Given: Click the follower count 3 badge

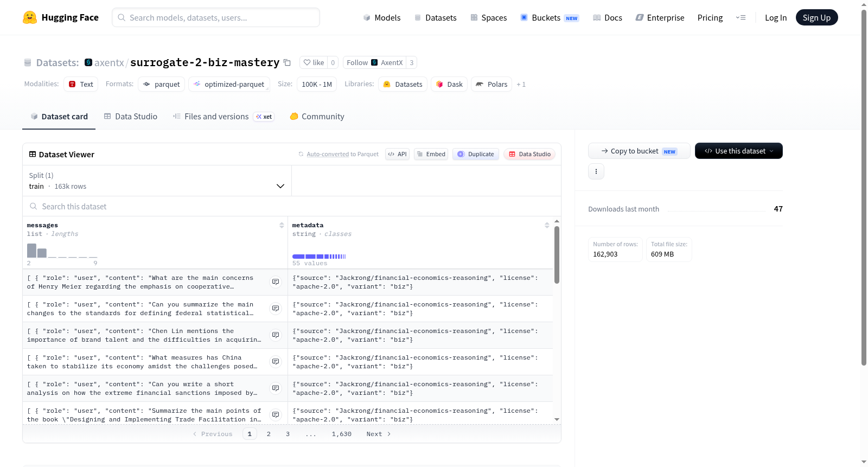Looking at the screenshot, I should 412,62.
